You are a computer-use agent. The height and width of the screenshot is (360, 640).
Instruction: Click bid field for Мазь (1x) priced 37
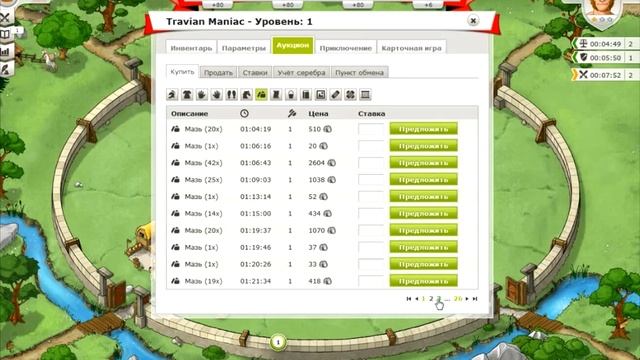[x=371, y=247]
